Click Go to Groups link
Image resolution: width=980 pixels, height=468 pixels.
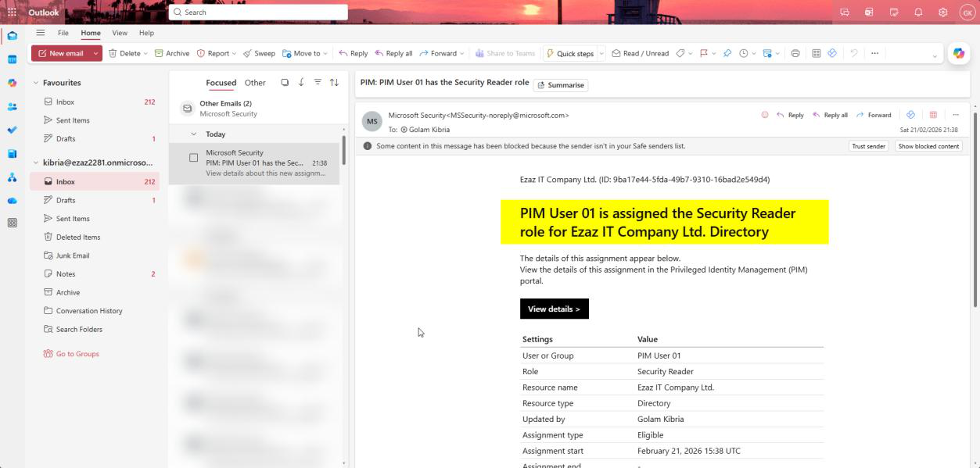72,354
